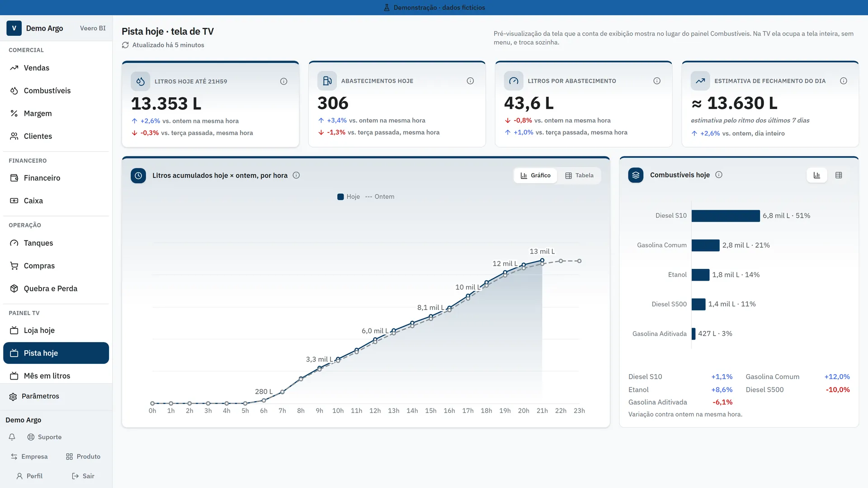Click the Gasolina Comum +12,0% variation

tap(837, 377)
